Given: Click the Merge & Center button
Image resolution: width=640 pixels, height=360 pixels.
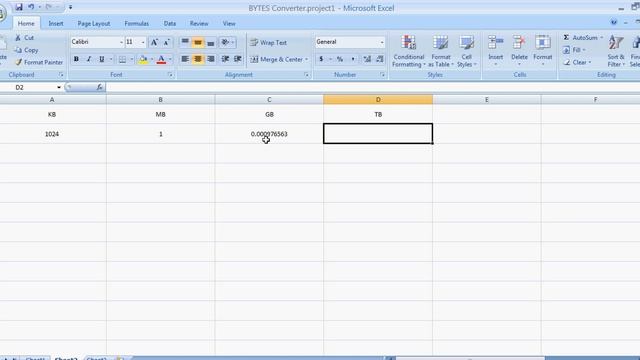Looking at the screenshot, I should tap(276, 60).
